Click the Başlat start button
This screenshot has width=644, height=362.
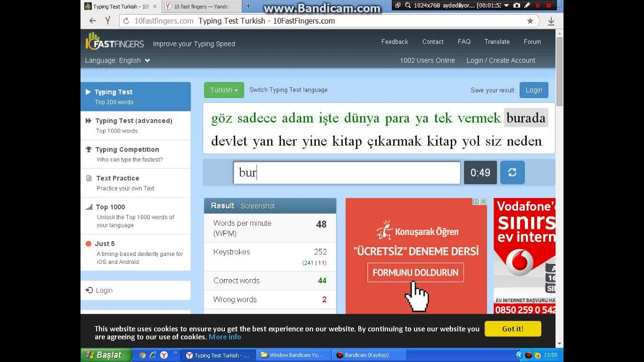point(106,355)
